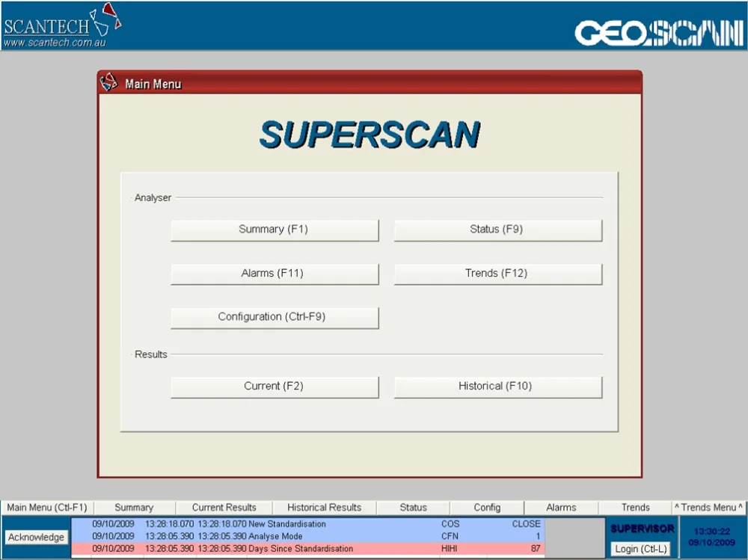748x560 pixels.
Task: Click the alarm value 87
Action: 536,549
